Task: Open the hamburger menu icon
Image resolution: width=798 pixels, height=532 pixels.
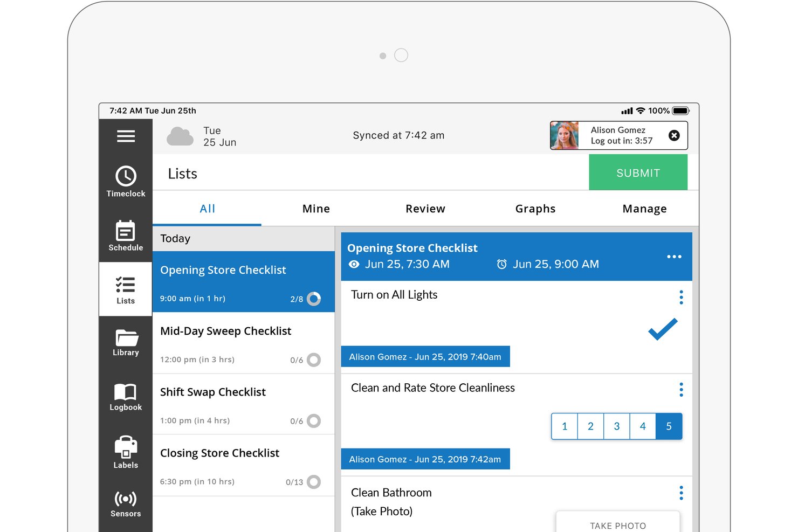Action: click(x=126, y=136)
